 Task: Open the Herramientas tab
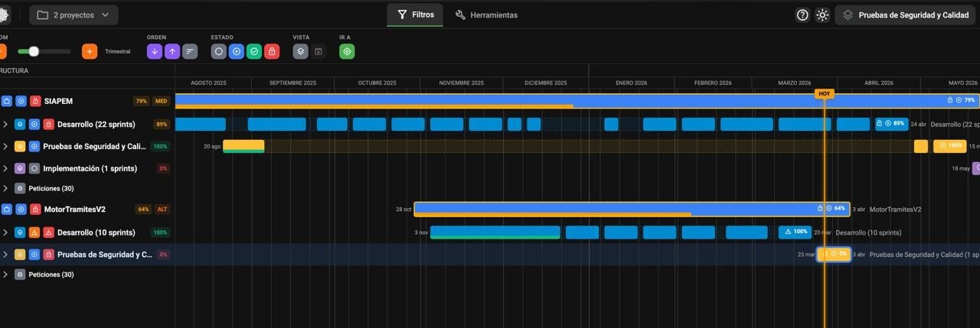(486, 15)
